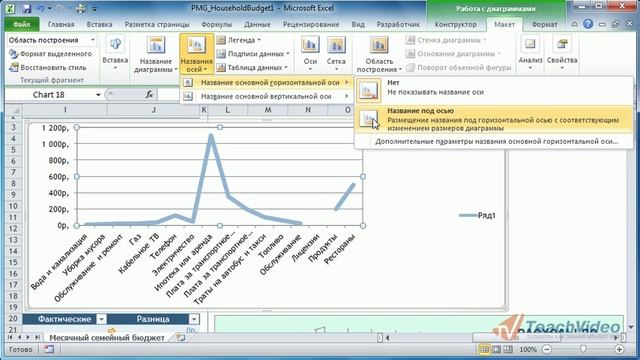Open the Подписи данных dropdown
The image size is (640, 360).
coord(253,53)
